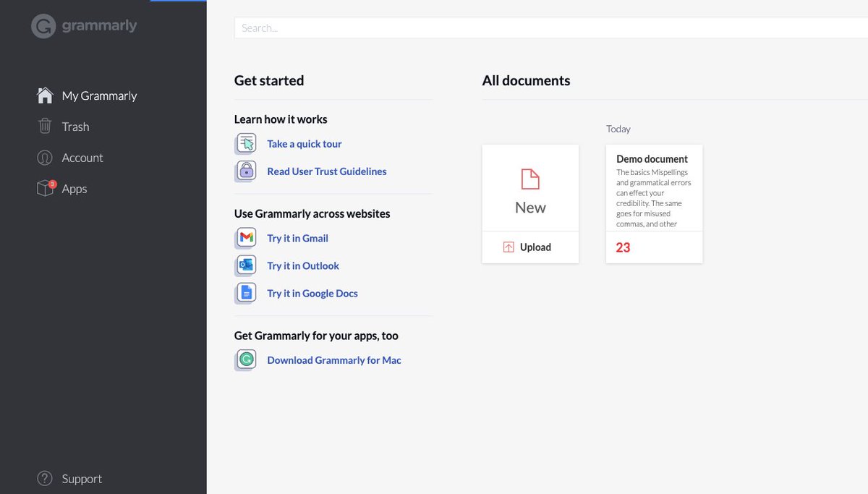Open Take a quick tour link
This screenshot has height=494, width=868.
pos(305,144)
